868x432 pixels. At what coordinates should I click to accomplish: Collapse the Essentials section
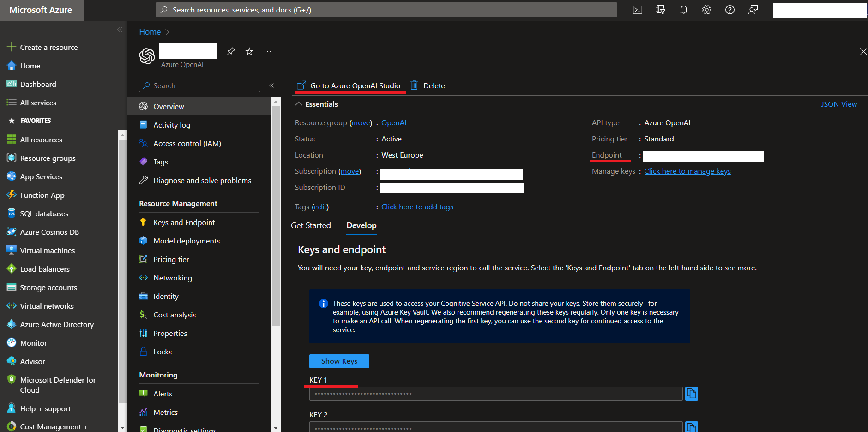(x=299, y=104)
